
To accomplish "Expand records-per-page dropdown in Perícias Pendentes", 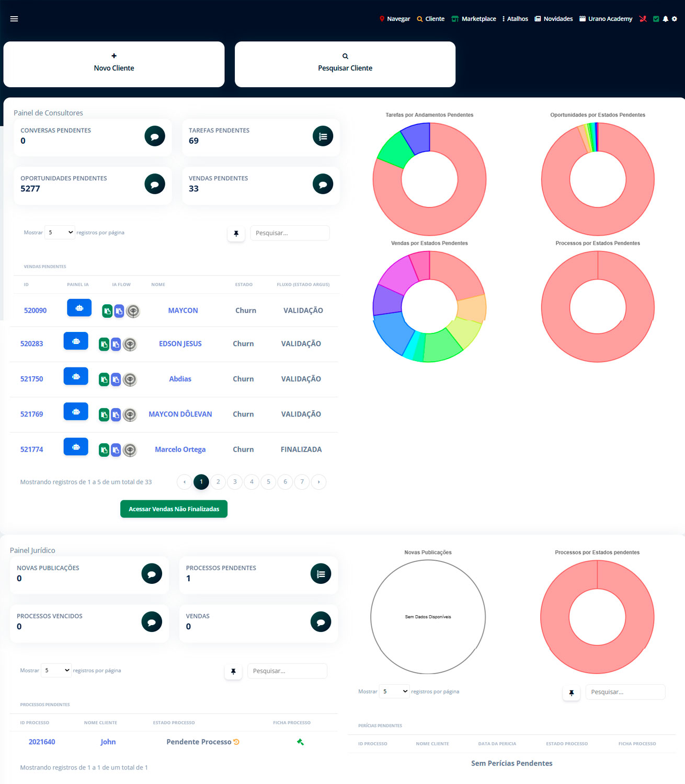I will pyautogui.click(x=394, y=691).
